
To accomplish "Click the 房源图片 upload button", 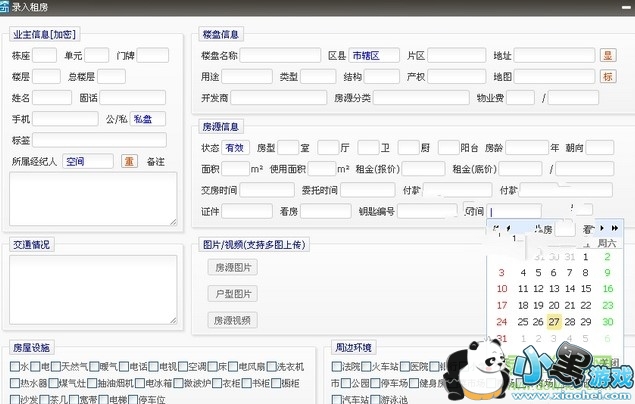I will [231, 267].
